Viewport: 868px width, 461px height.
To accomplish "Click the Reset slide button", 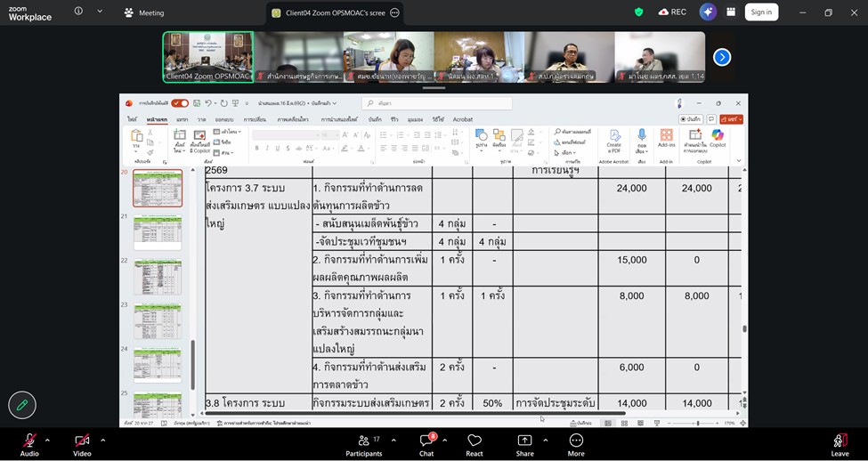I will pos(222,142).
